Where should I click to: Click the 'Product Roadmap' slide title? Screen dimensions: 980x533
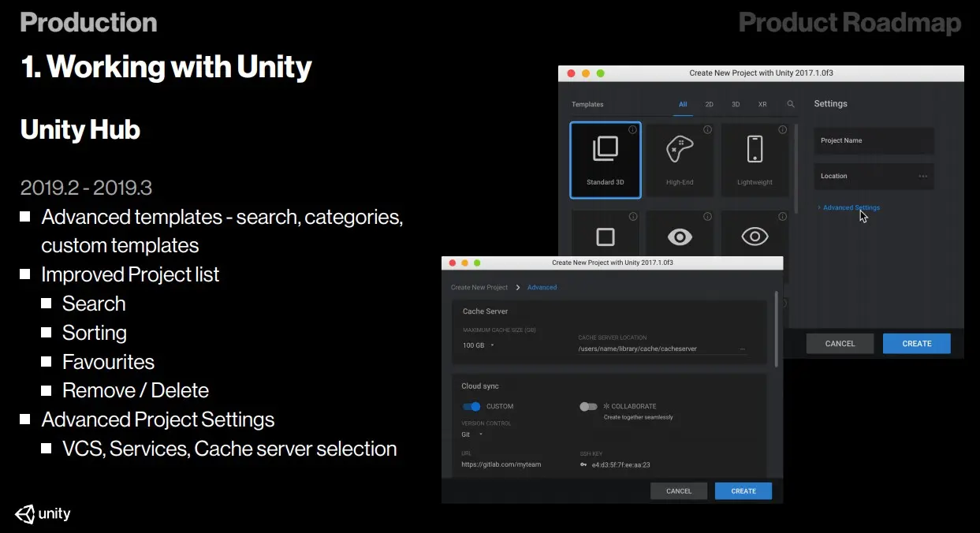850,23
